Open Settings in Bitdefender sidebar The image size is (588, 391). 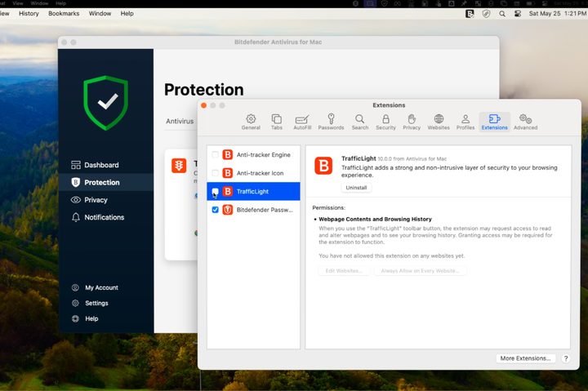pos(90,303)
